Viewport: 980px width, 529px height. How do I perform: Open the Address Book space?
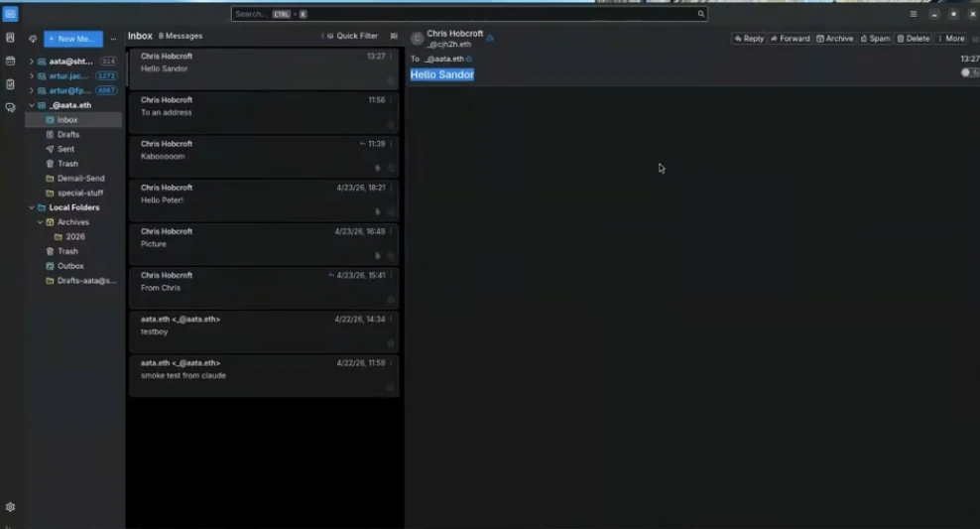click(x=10, y=38)
